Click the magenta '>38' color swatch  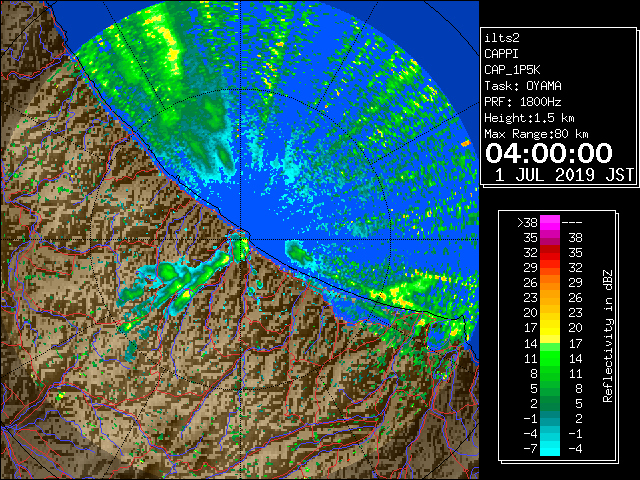[x=550, y=222]
